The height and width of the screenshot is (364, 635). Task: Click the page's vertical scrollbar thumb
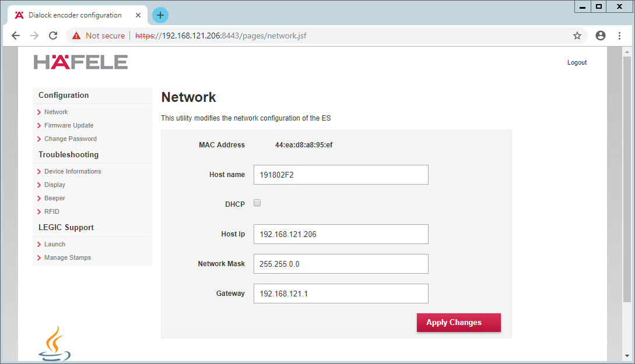[627, 179]
